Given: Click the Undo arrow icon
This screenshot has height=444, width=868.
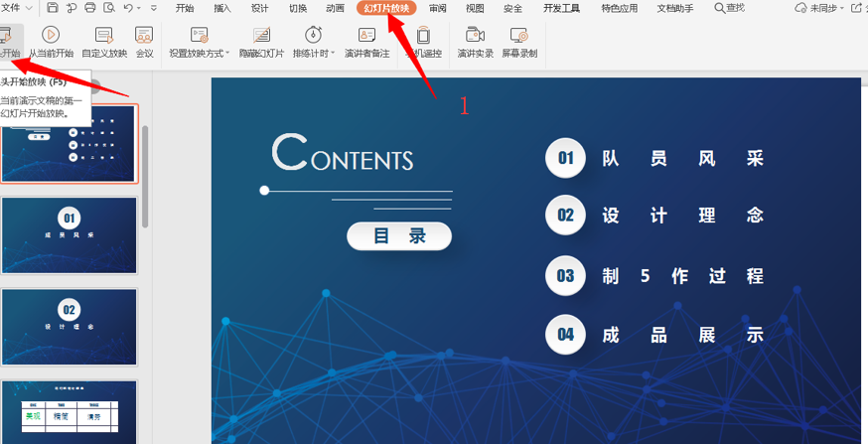Looking at the screenshot, I should 128,8.
